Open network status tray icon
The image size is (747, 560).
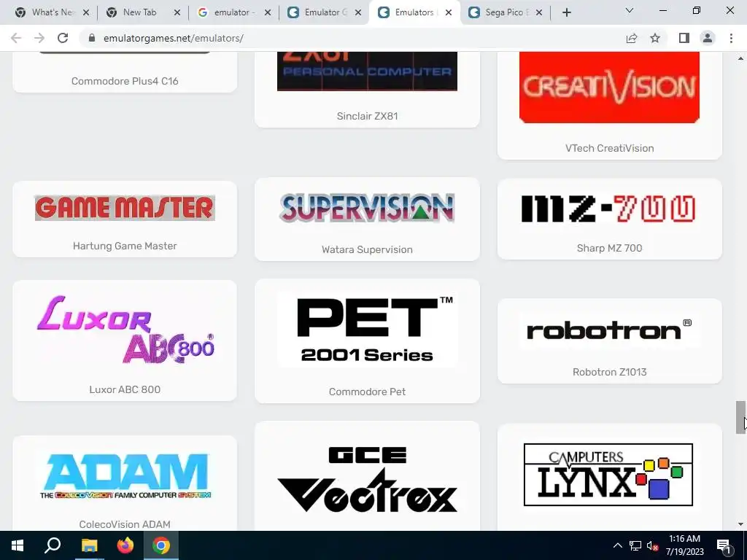[x=635, y=545]
